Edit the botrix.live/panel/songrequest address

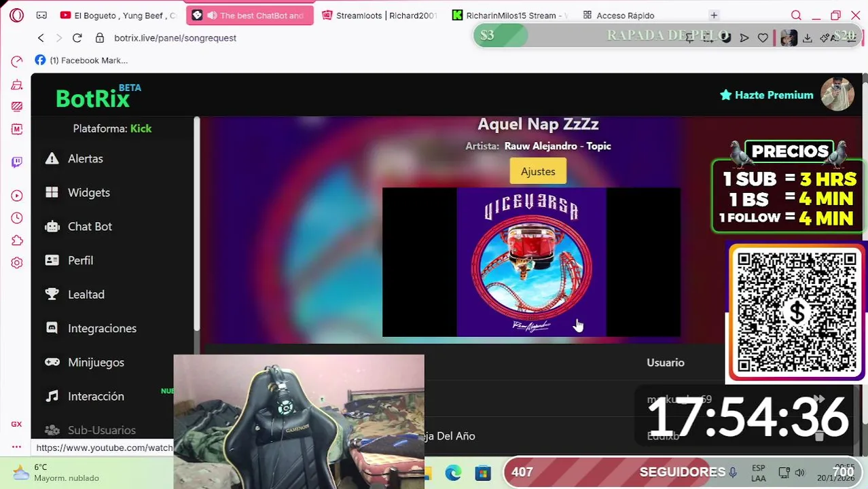[x=175, y=38]
